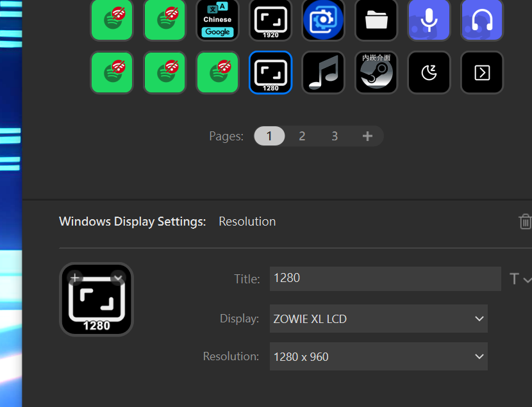Select the moon sleep mode key
Image resolution: width=532 pixels, height=407 pixels.
tap(429, 72)
